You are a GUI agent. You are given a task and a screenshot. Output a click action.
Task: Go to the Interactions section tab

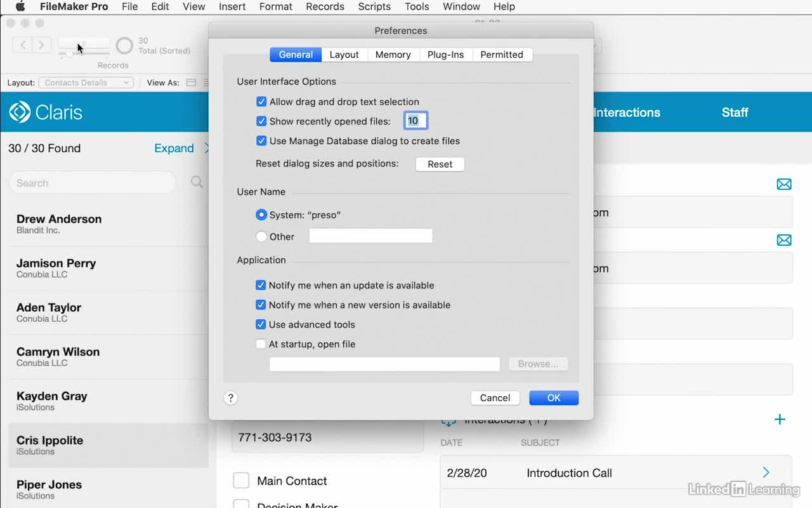pyautogui.click(x=627, y=112)
